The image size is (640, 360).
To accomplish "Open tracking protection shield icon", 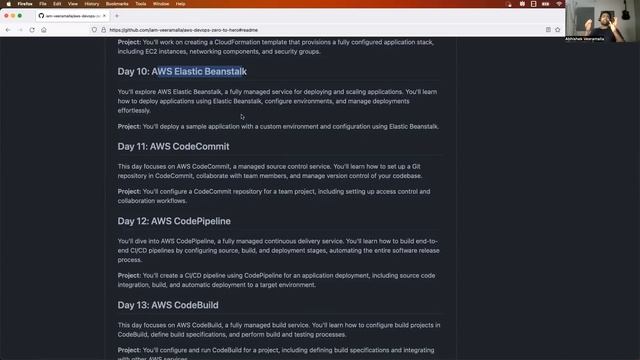I will tap(94, 30).
